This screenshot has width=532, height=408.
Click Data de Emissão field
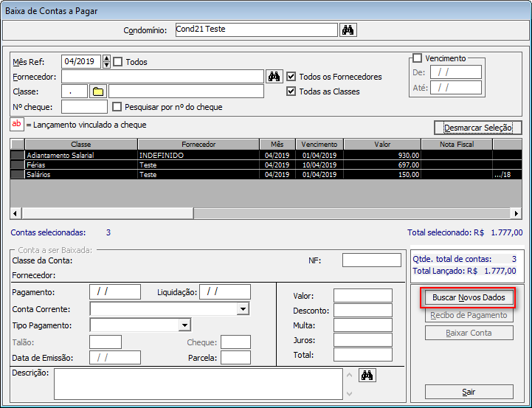click(115, 358)
